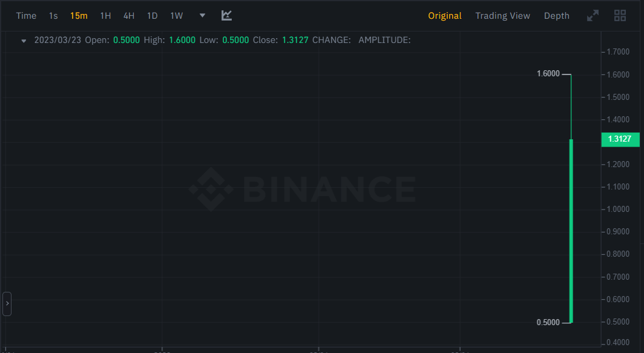Click the green candlestick body
The image size is (644, 353).
[x=571, y=231]
